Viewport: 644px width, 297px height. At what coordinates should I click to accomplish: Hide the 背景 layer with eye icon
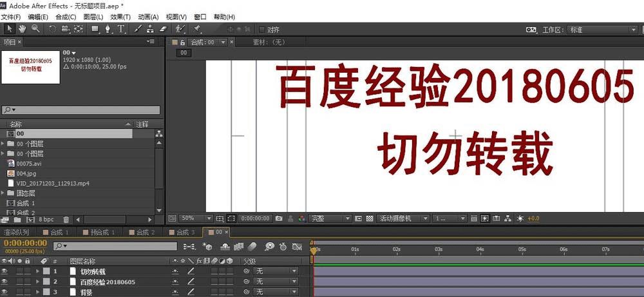point(5,292)
